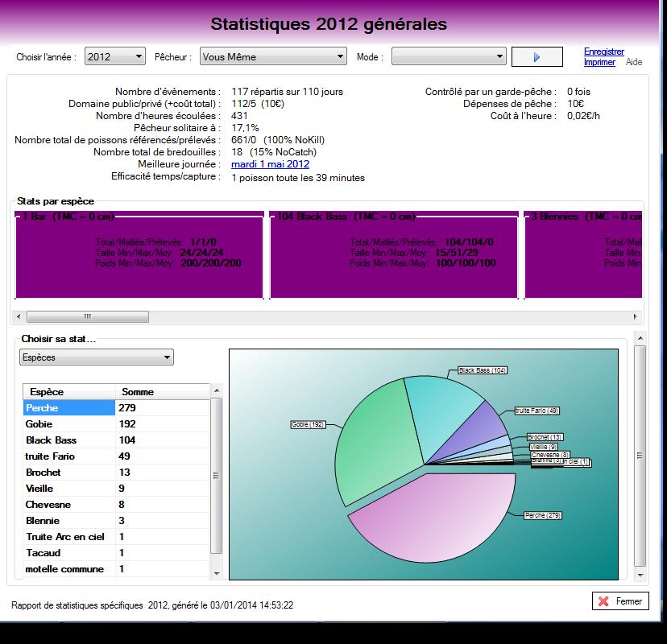Click the species table scroll down arrow
This screenshot has width=667, height=644.
point(217,573)
